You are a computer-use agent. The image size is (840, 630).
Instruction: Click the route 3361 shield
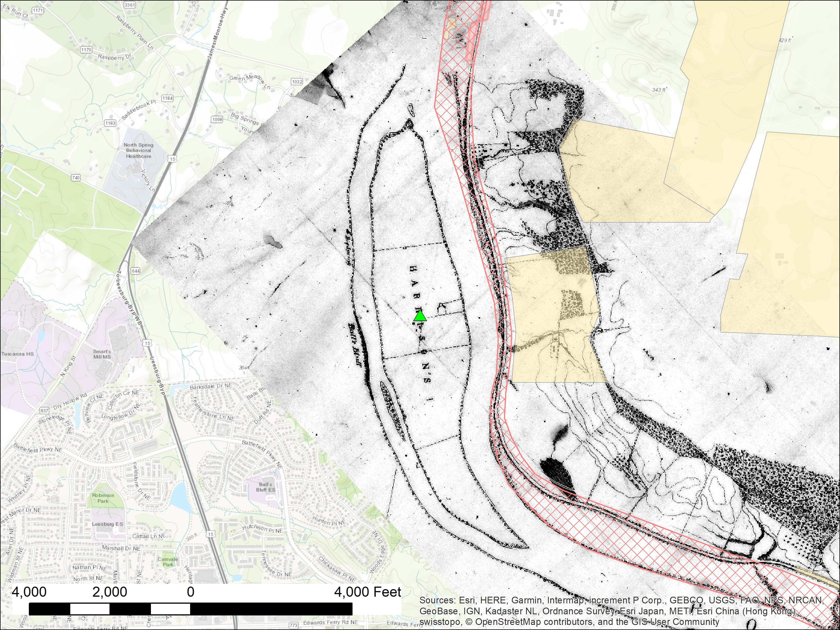pos(129,5)
